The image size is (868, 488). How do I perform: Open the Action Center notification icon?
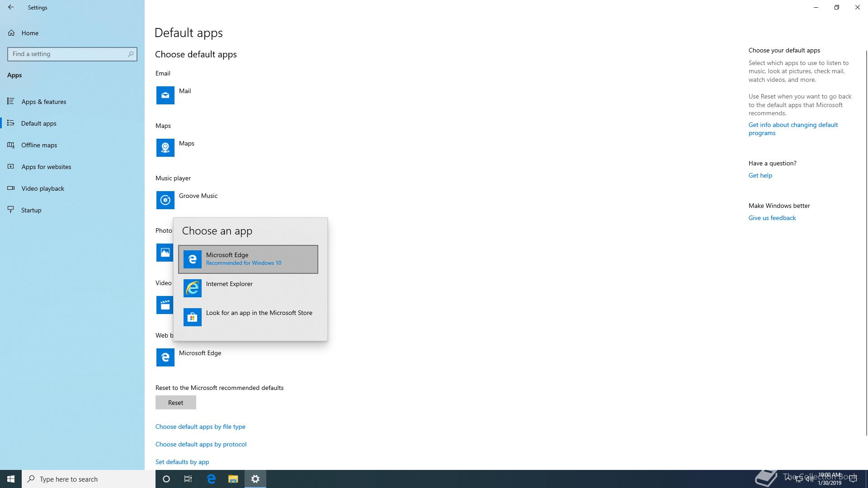pos(853,479)
